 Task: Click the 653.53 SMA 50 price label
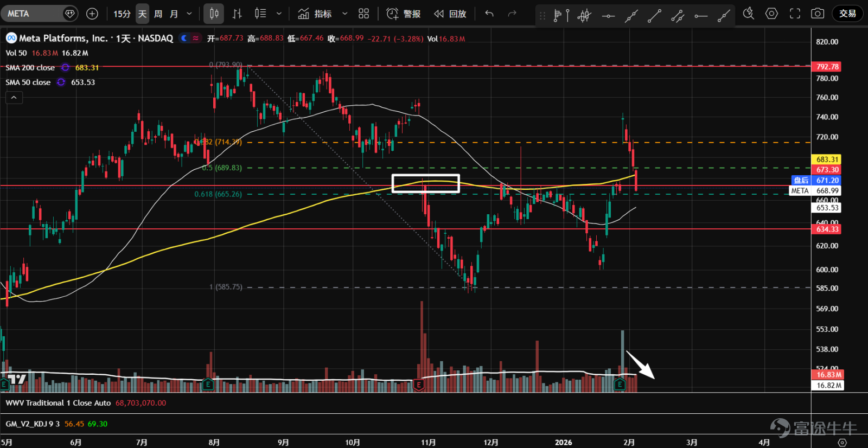point(827,208)
